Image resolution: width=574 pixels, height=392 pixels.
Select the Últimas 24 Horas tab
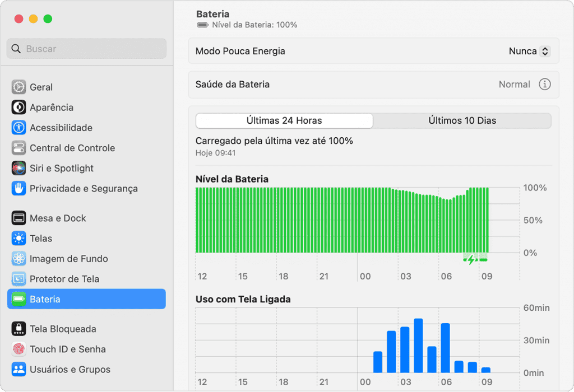284,120
